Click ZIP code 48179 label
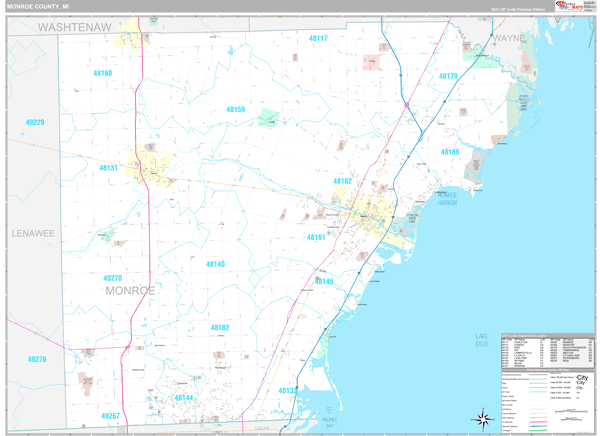 coord(448,76)
